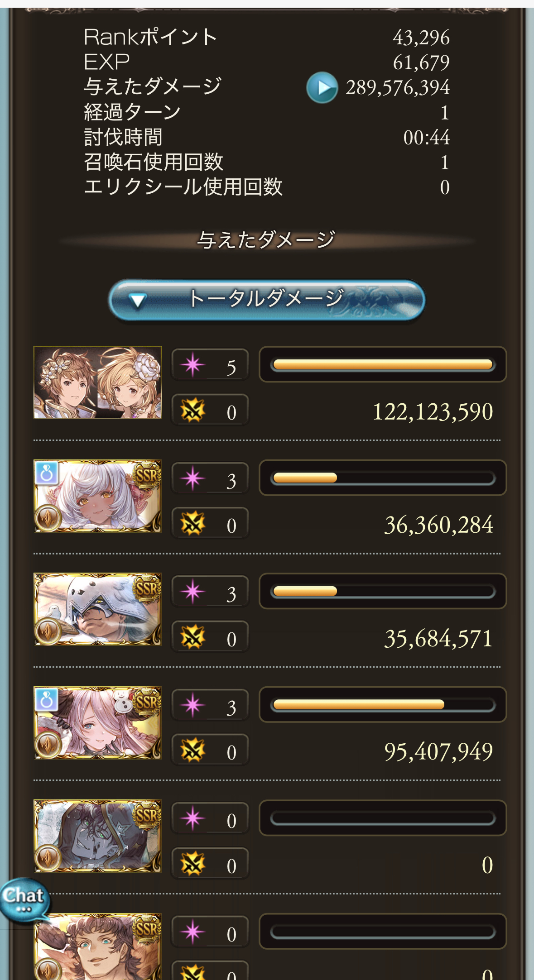
Task: Click the damage bar for 95,407,949
Action: point(383,705)
